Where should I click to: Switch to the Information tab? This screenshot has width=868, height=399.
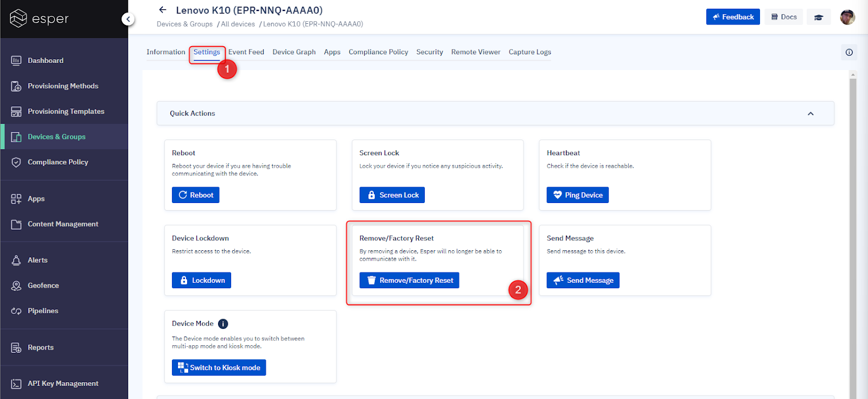click(166, 52)
